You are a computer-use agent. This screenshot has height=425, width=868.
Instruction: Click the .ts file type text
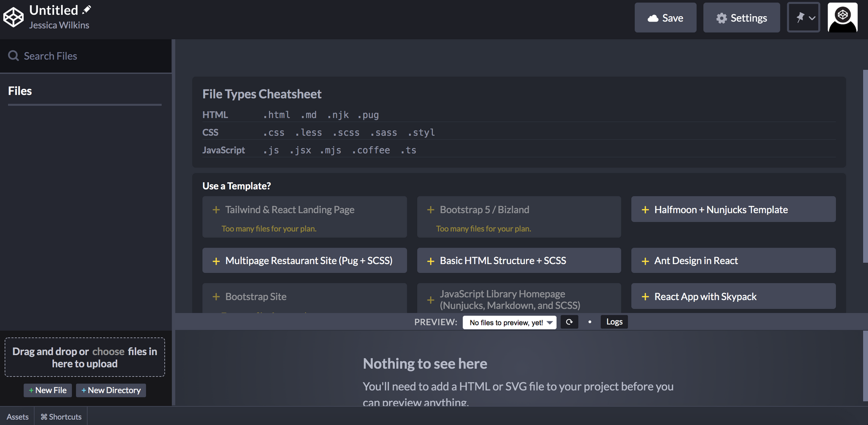click(x=408, y=150)
